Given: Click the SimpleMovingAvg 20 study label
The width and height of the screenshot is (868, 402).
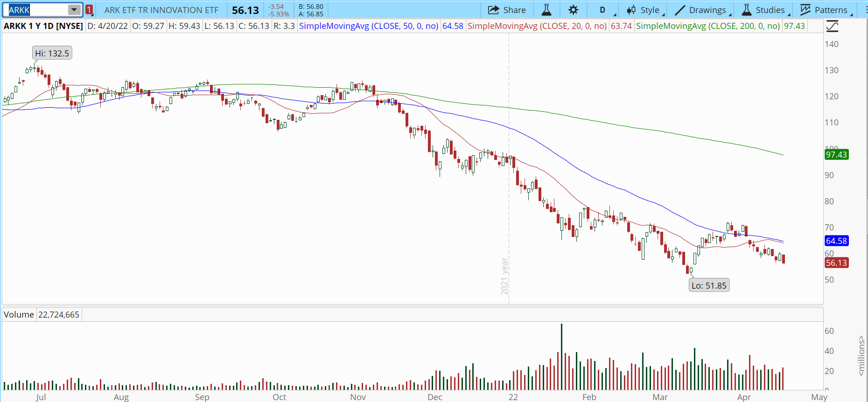Looking at the screenshot, I should pyautogui.click(x=537, y=26).
